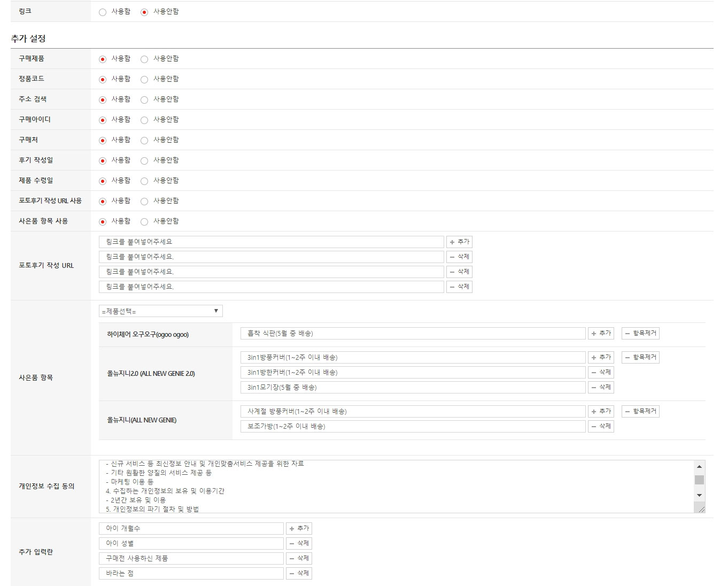Delete the last 포토후기 작성 URL row
This screenshot has width=728, height=586.
(459, 287)
